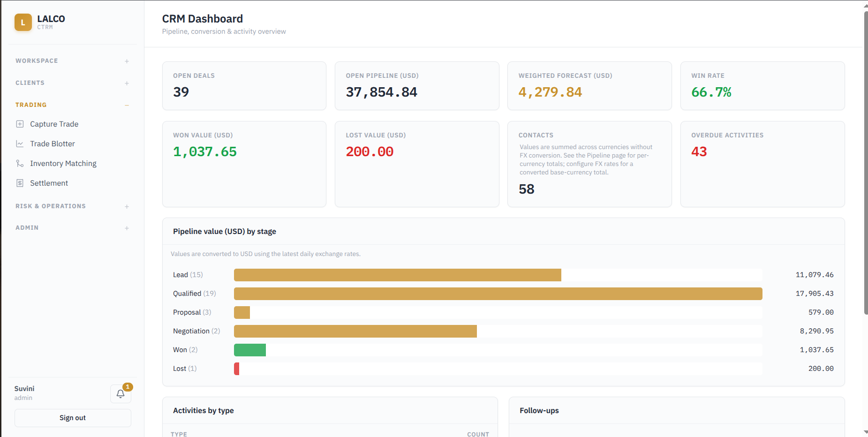Click the Overdue Activities count 43
Screen dimensions: 868x437
click(x=699, y=151)
